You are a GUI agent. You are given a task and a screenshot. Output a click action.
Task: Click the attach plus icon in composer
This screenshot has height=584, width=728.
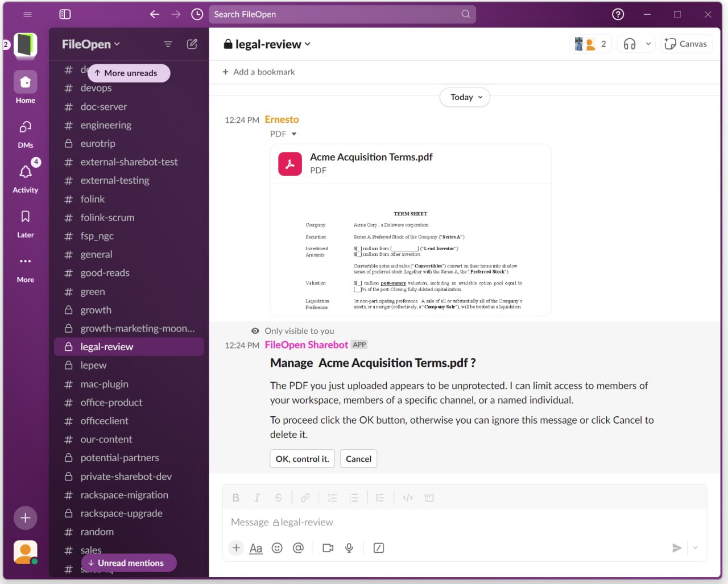pyautogui.click(x=236, y=548)
